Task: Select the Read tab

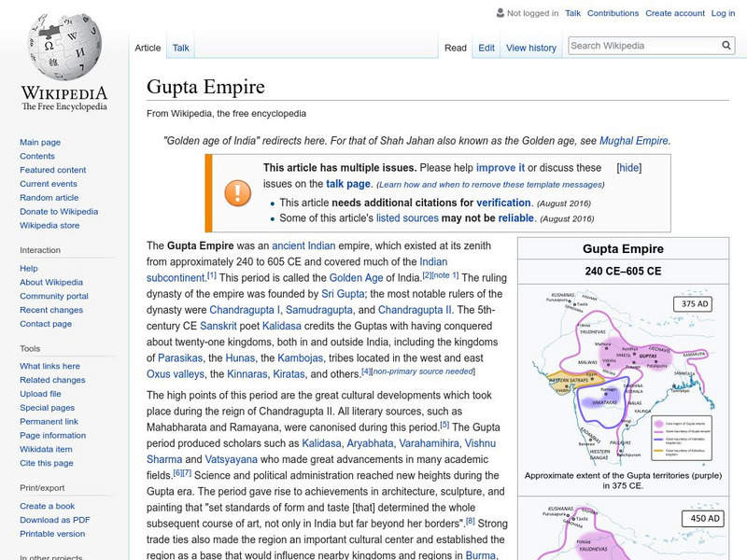Action: pos(456,48)
